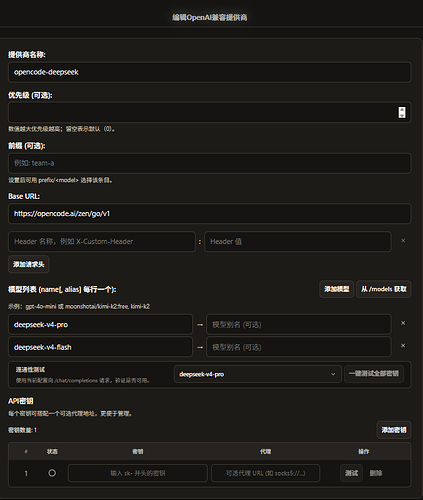Click the priority (优先级) number field
Image resolution: width=423 pixels, height=500 pixels.
pos(209,112)
